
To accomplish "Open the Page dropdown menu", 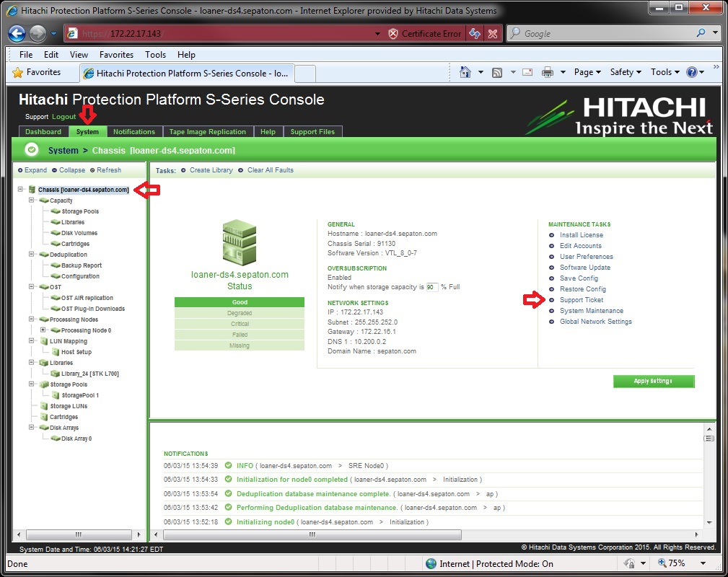I will click(587, 72).
